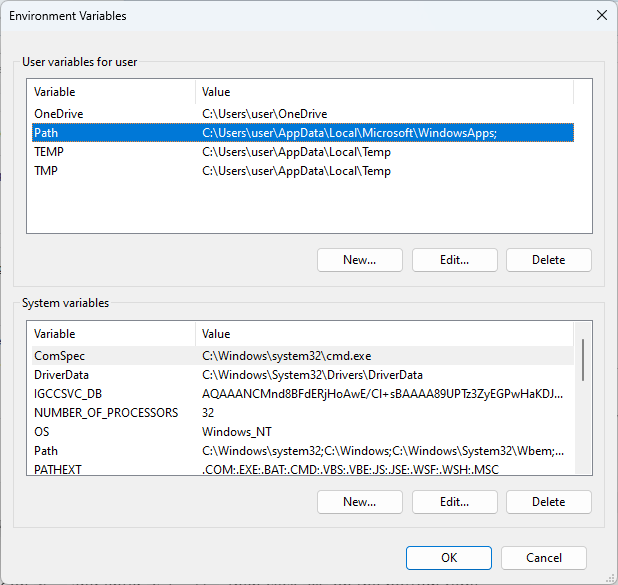Select the system Path variable row

pyautogui.click(x=303, y=451)
